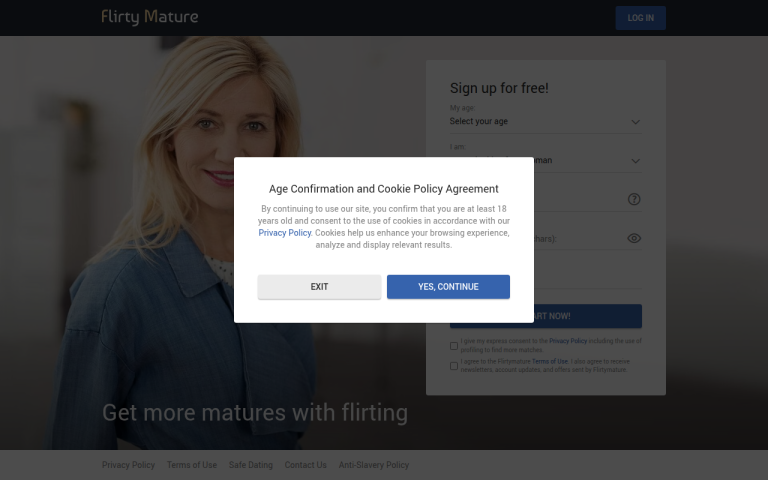Screen dimensions: 768x480
Task: Open Privacy Policy link in dialog
Action: pos(285,233)
